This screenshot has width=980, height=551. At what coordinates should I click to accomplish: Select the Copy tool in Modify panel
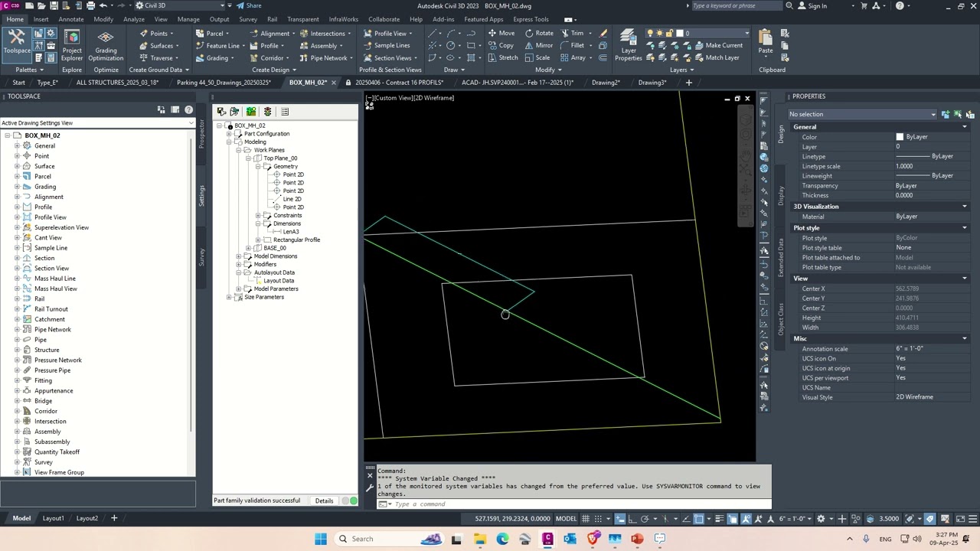[x=501, y=45]
